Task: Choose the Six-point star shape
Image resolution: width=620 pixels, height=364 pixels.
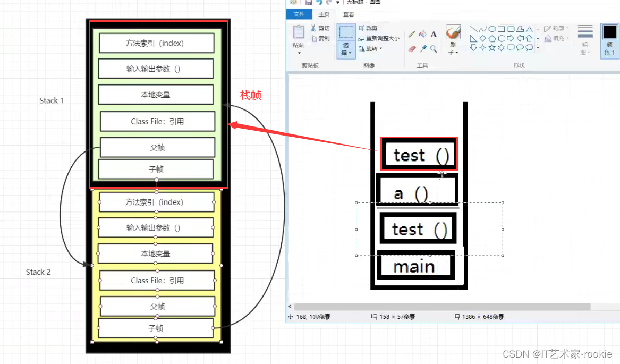Action: click(x=502, y=47)
